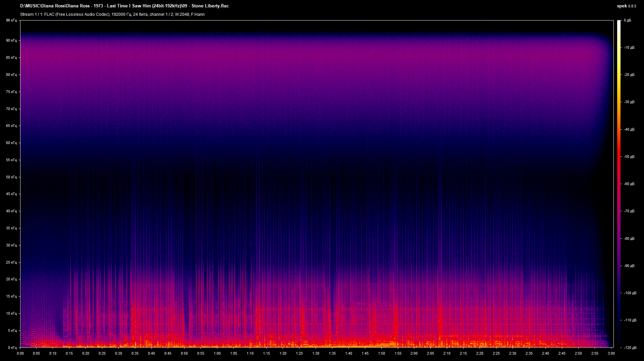Select the 1:00 time axis marker
This screenshot has height=361, width=644.
click(217, 353)
